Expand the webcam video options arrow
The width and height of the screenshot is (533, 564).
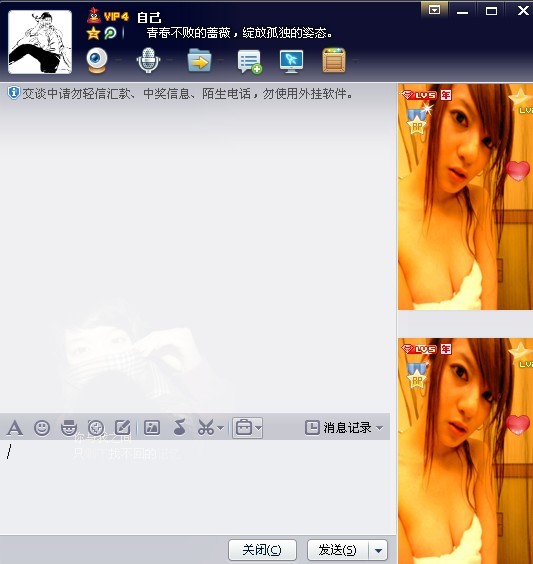point(117,60)
